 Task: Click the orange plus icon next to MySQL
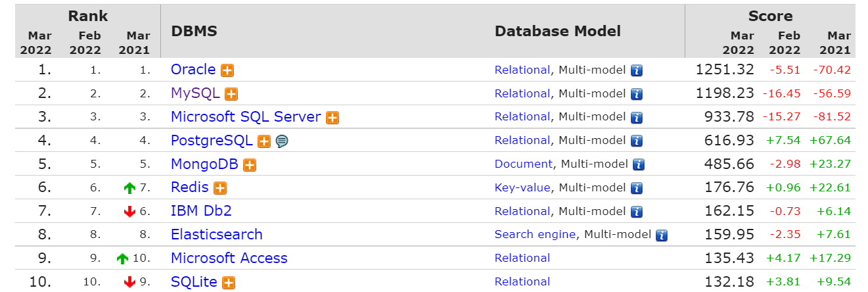click(231, 94)
